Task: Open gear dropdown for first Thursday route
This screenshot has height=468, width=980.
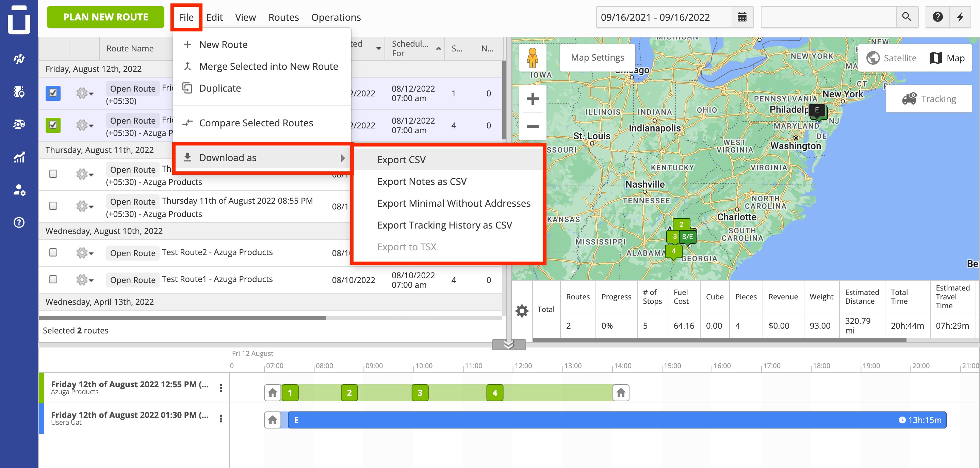Action: (x=84, y=174)
